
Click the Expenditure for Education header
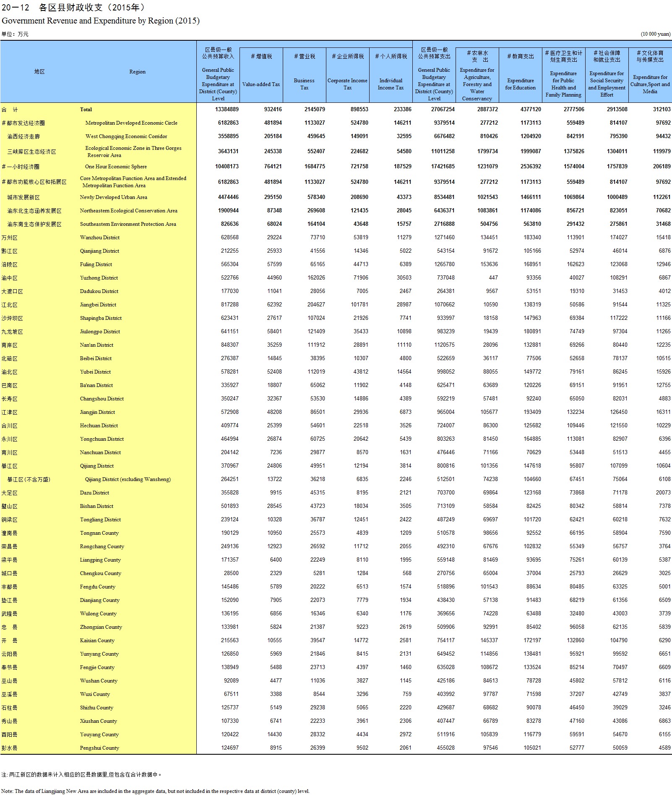(520, 84)
